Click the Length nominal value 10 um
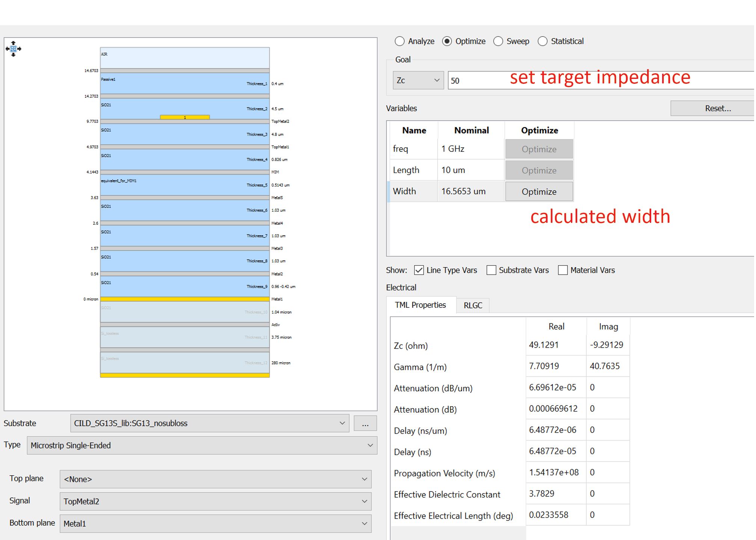The image size is (756, 540). click(471, 170)
